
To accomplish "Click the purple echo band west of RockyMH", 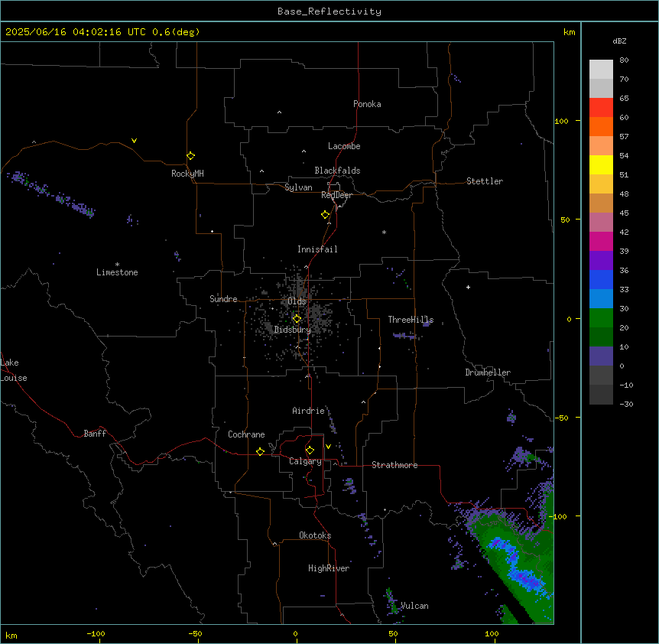I will [53, 194].
